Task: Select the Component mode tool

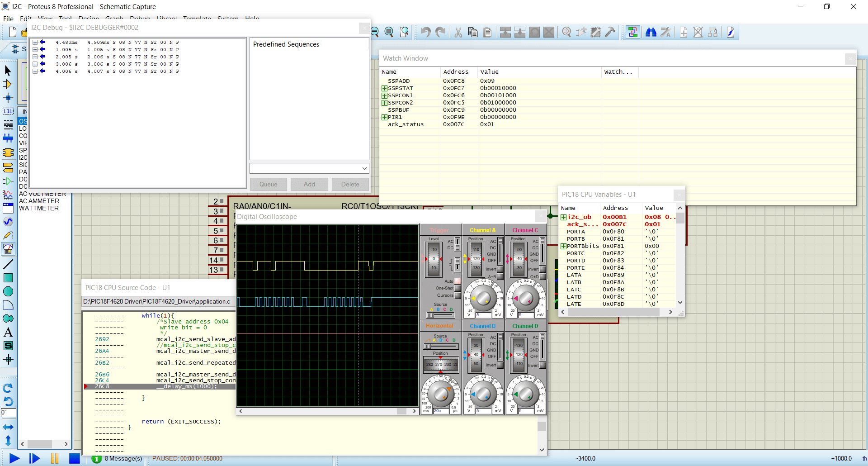Action: (x=8, y=84)
